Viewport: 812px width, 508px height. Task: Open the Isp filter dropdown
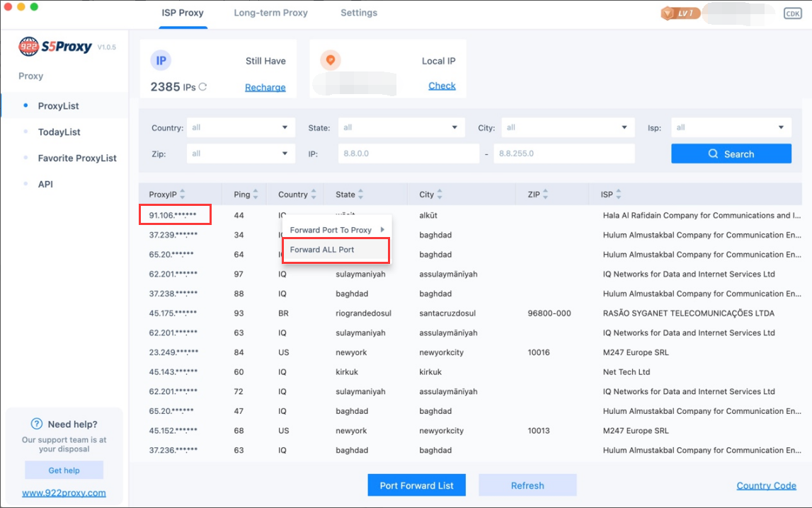click(x=731, y=128)
